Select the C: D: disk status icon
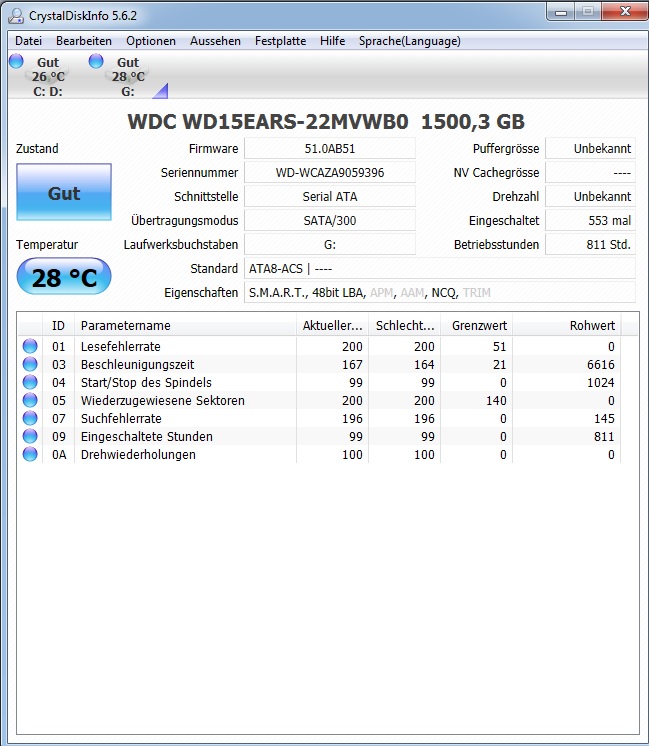 tap(40, 76)
